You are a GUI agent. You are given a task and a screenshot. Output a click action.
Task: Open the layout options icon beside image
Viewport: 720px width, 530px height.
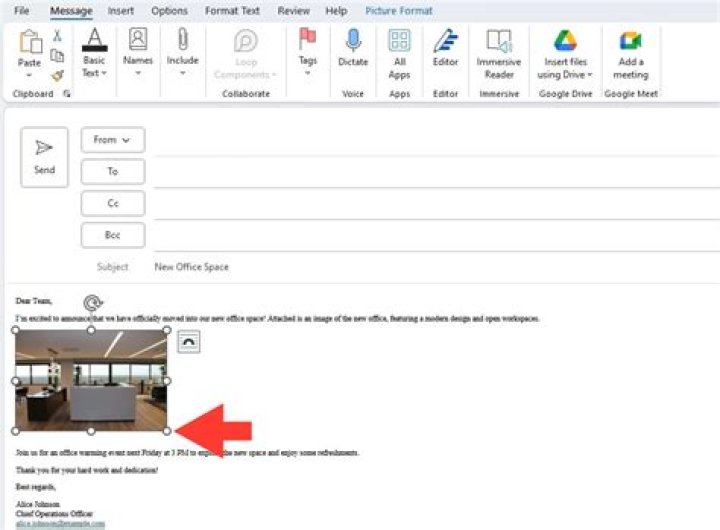(188, 342)
